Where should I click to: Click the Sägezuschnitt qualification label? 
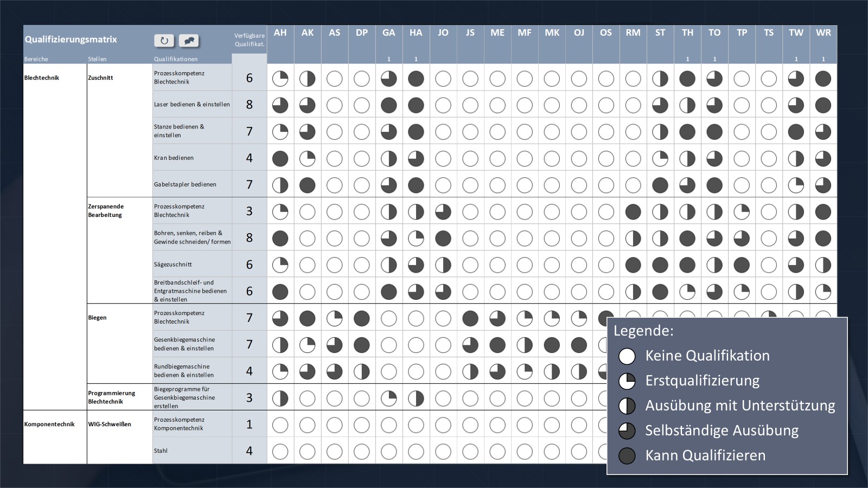tap(173, 265)
